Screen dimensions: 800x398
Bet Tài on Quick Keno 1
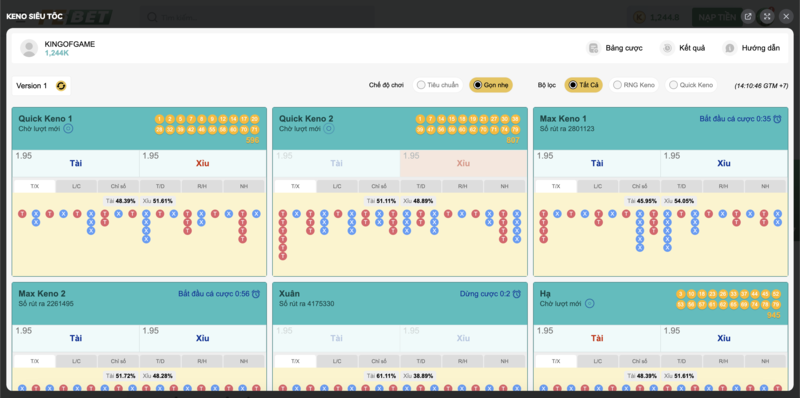tap(76, 163)
